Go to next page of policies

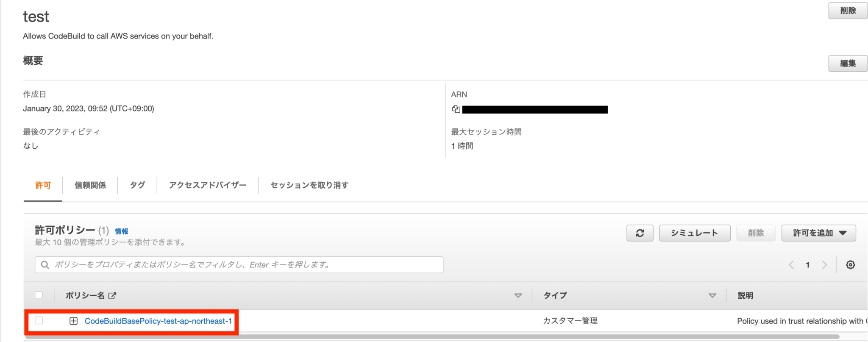[x=824, y=265]
